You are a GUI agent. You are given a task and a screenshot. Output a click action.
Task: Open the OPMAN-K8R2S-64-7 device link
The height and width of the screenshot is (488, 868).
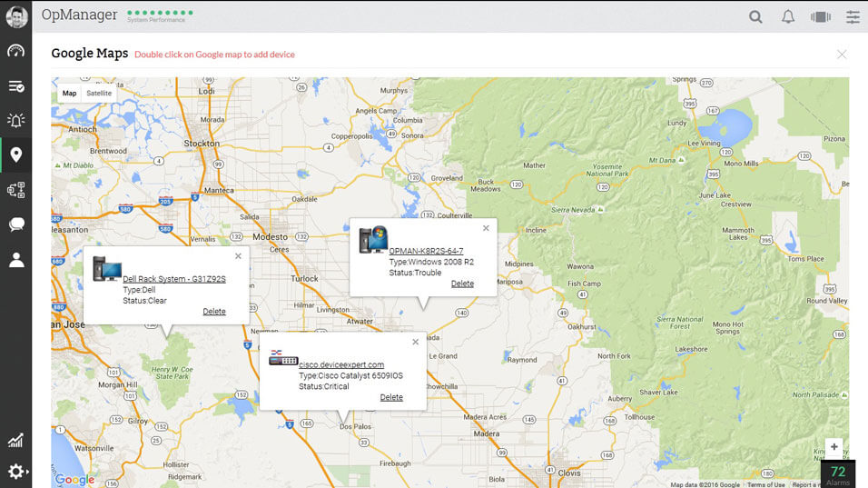426,251
